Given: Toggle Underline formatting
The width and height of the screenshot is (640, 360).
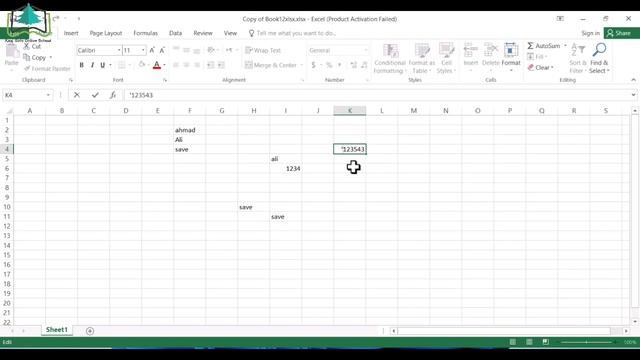Looking at the screenshot, I should 102,65.
